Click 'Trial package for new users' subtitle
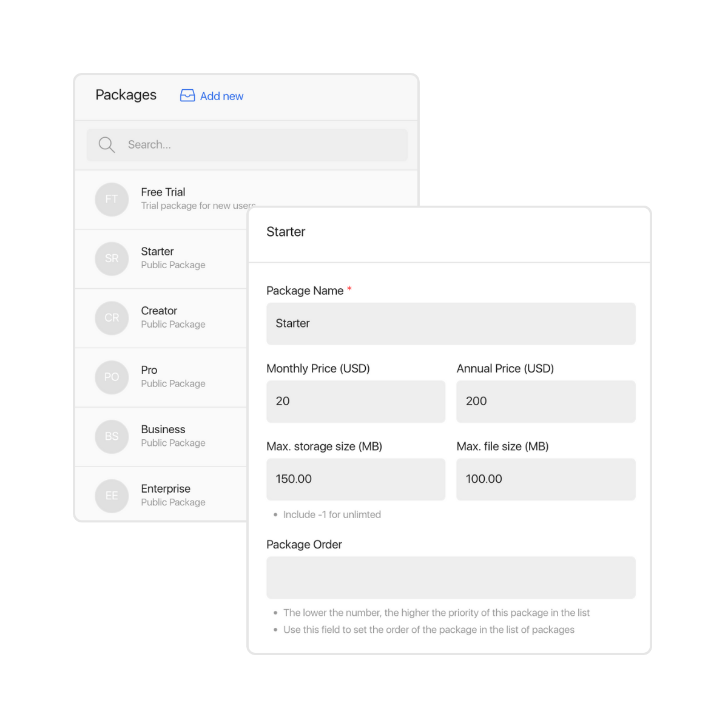 click(x=198, y=206)
